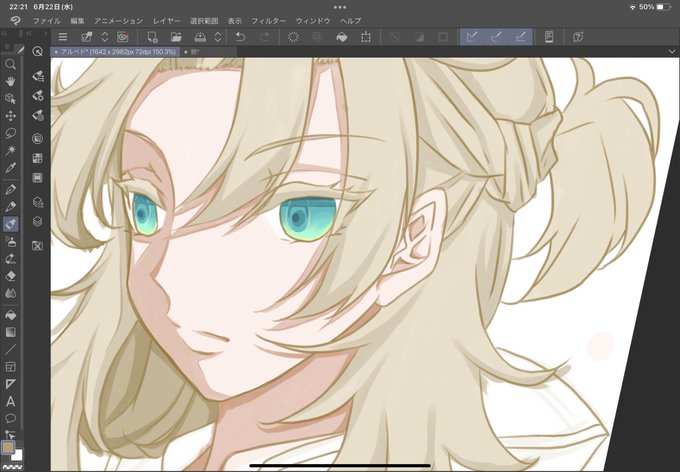Toggle Snap to Special Ruler
The height and width of the screenshot is (472, 680).
(496, 37)
